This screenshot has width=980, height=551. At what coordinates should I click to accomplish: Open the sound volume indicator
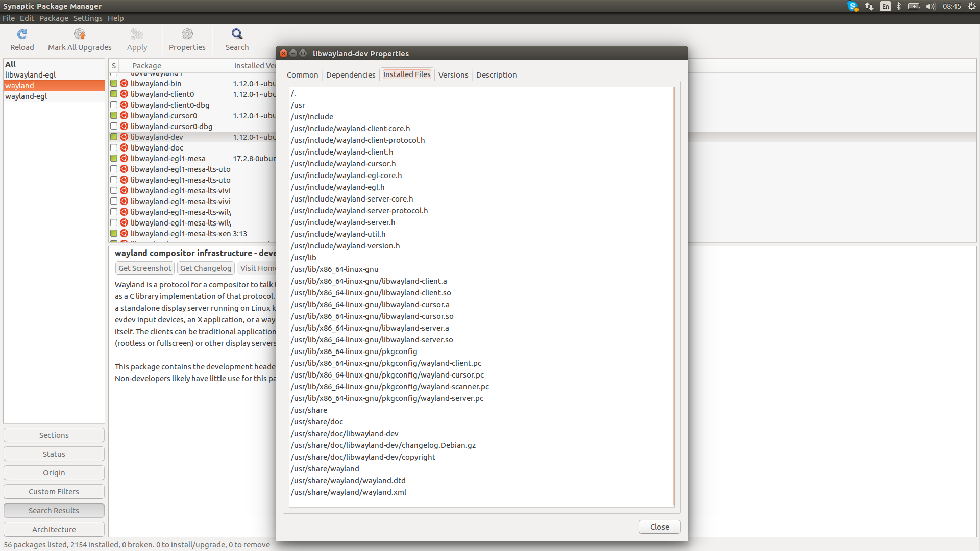click(x=930, y=6)
